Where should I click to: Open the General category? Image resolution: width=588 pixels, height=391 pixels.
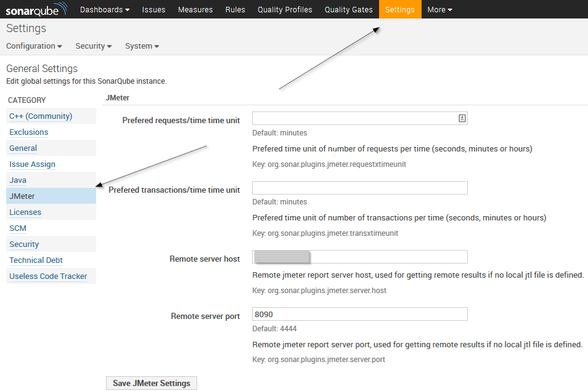point(23,148)
